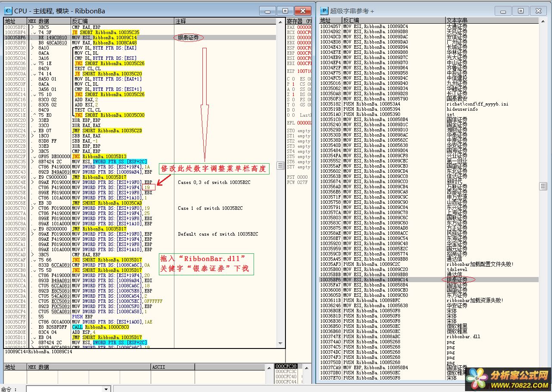Viewport: 552px width, 392px height.
Task: Minimize the 超级字串参考 window
Action: [x=503, y=11]
